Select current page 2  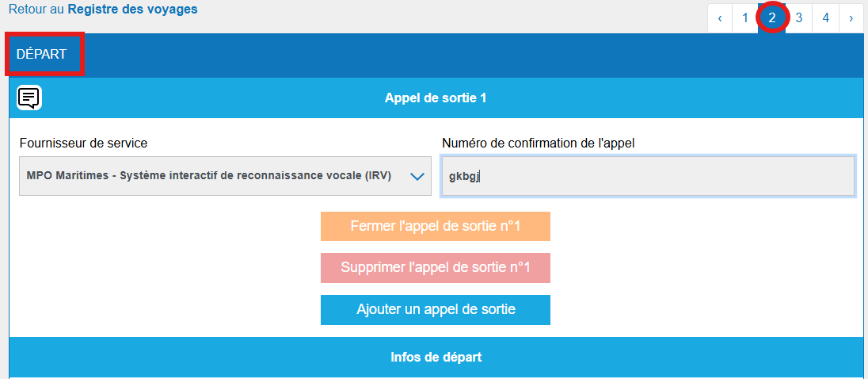tap(772, 18)
